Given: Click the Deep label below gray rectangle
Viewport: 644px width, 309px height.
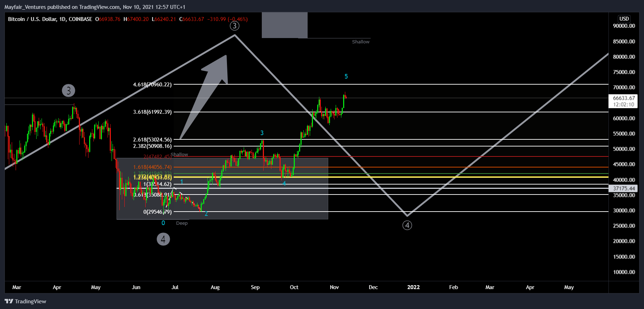Looking at the screenshot, I should [x=182, y=223].
